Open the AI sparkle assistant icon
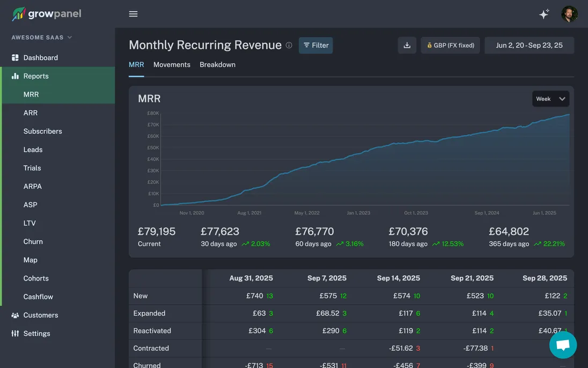588x368 pixels. tap(544, 14)
